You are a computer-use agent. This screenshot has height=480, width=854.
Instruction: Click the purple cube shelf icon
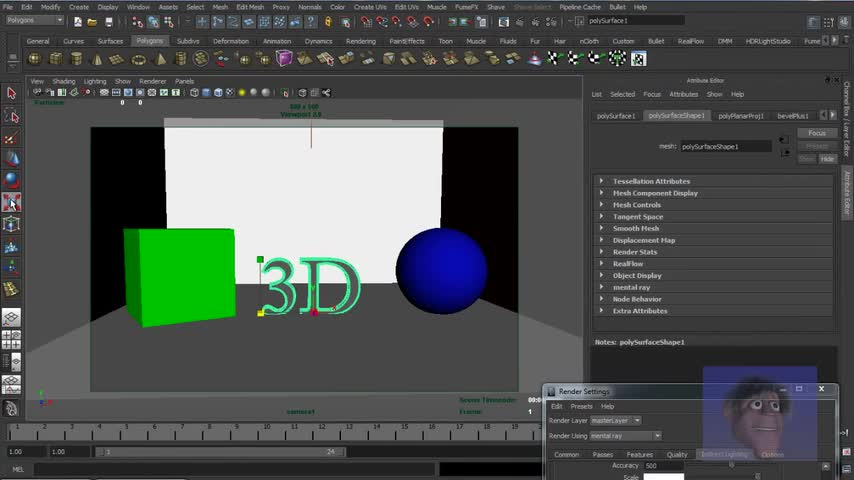pos(284,58)
